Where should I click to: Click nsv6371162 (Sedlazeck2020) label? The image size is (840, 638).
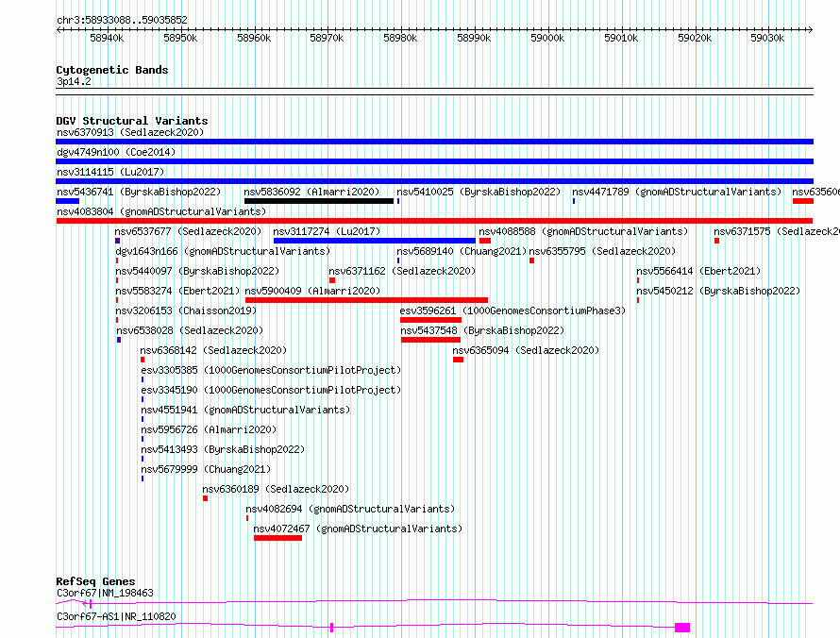402,271
